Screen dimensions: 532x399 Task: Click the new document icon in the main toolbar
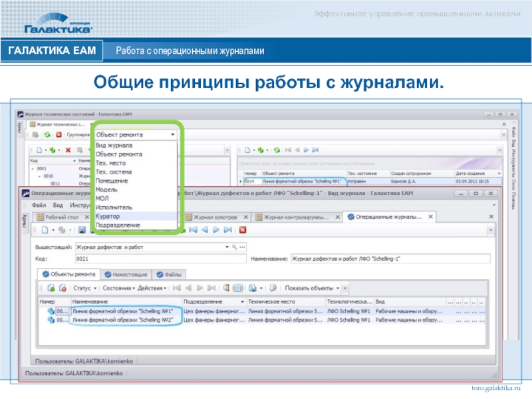(44, 230)
